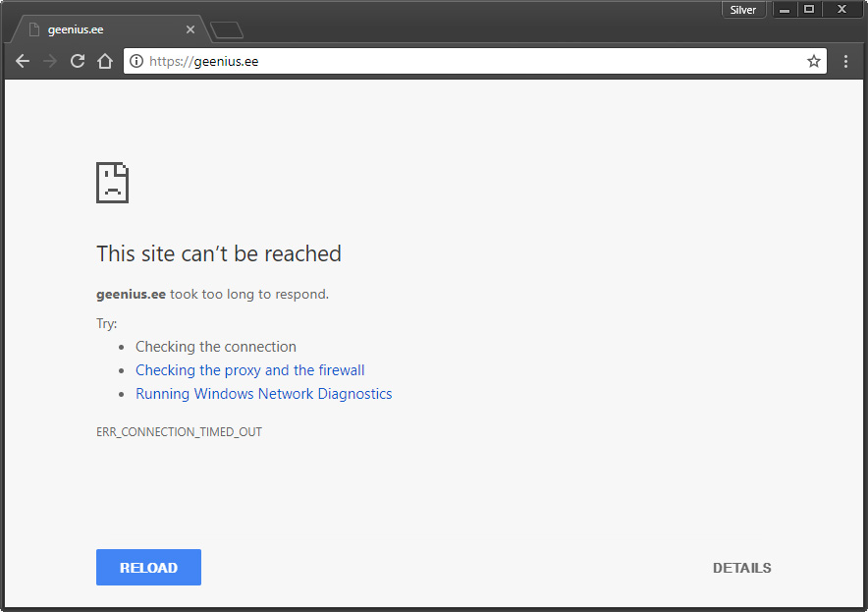Viewport: 868px width, 612px height.
Task: Maximize the browser window
Action: [x=809, y=10]
